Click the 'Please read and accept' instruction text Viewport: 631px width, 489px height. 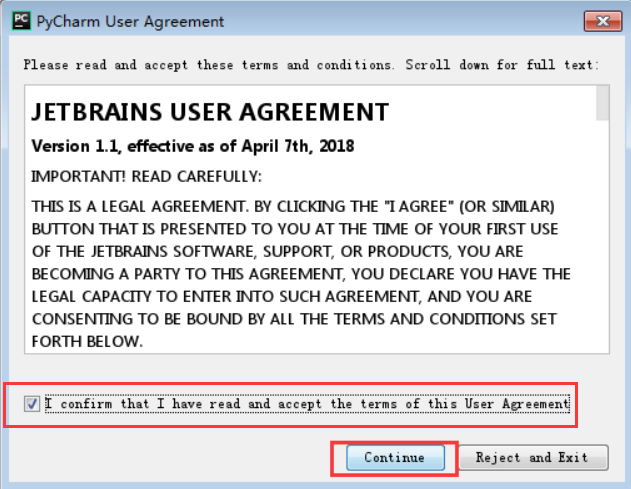[311, 65]
